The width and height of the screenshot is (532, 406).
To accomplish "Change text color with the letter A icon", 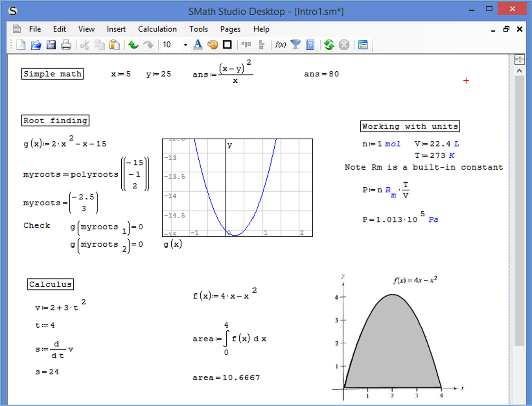I will tap(198, 45).
